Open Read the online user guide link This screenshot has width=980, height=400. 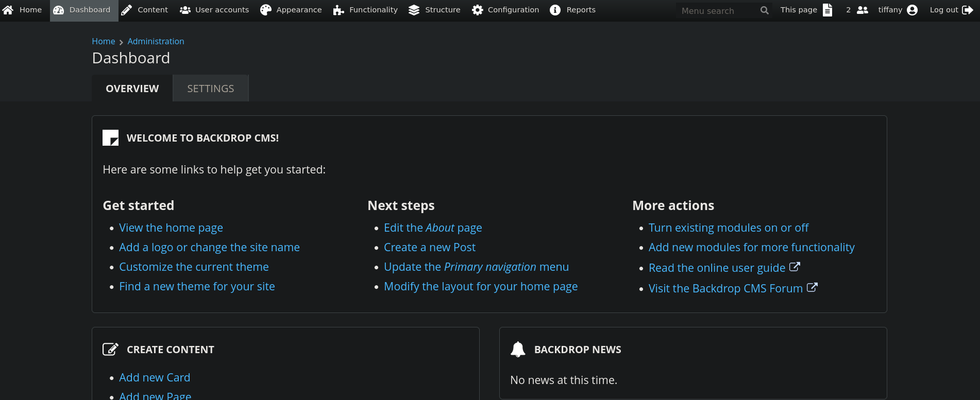point(717,268)
